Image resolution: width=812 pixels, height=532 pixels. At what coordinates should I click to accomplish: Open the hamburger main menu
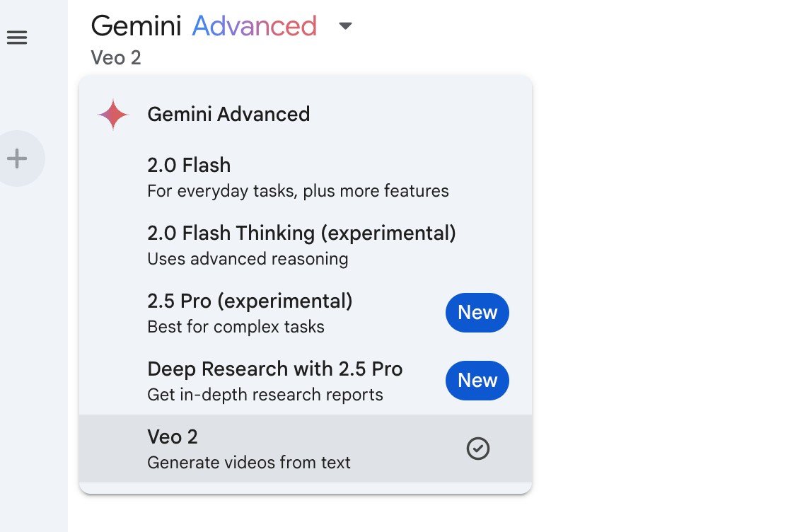(16, 37)
